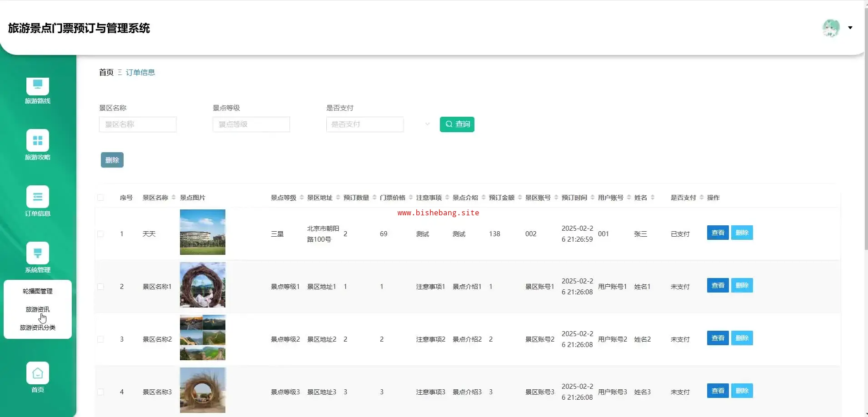Open the user account dropdown arrow

[850, 28]
